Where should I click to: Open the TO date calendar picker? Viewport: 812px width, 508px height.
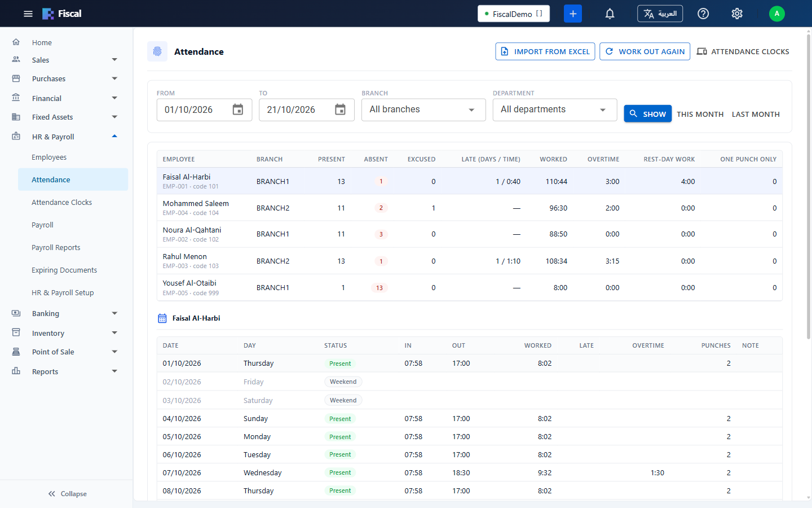(x=340, y=110)
